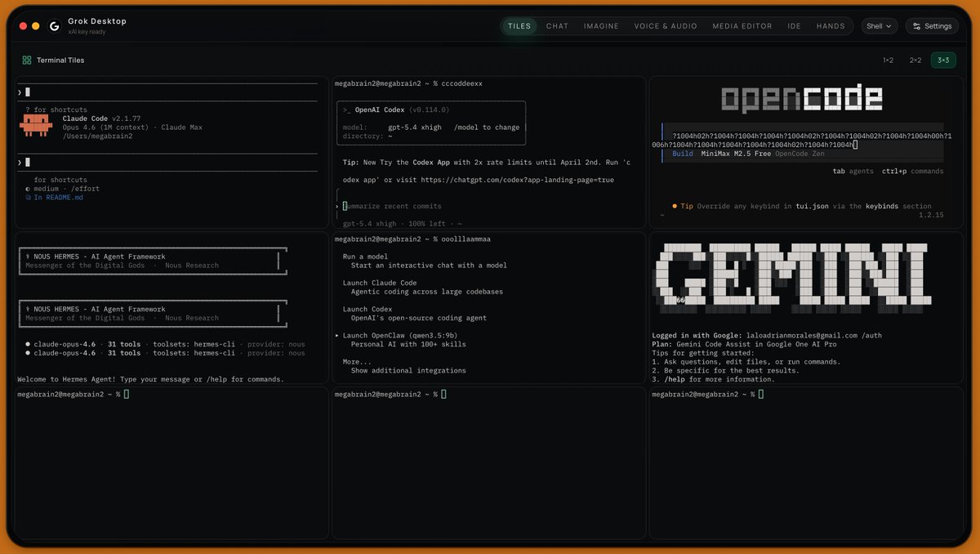Image resolution: width=980 pixels, height=554 pixels.
Task: Click '/help for more information' tip in Gemini
Action: [714, 379]
